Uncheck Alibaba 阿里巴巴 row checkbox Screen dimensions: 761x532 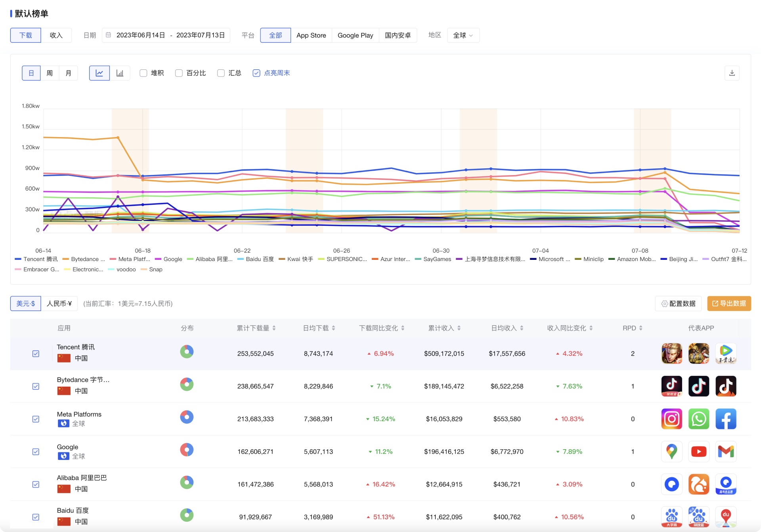[36, 484]
